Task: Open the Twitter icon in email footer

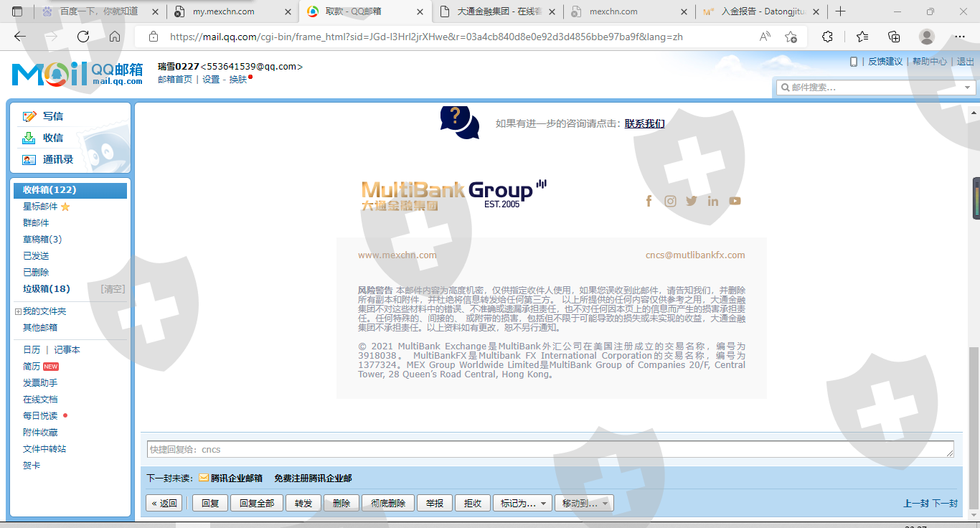Action: [x=692, y=201]
